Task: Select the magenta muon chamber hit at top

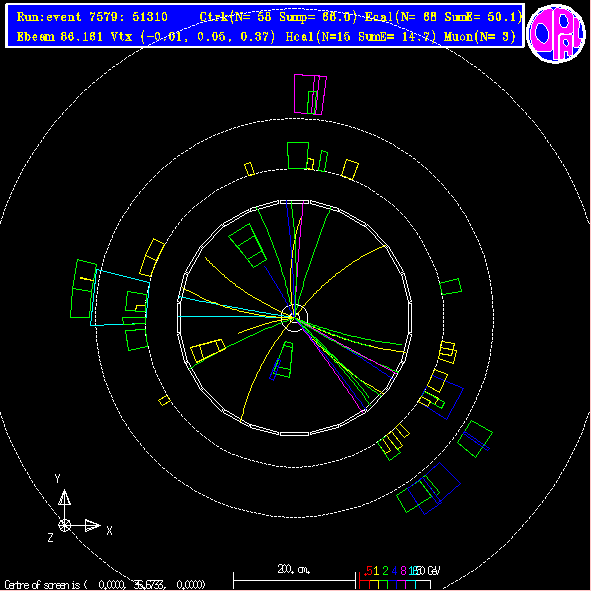Action: (x=310, y=94)
